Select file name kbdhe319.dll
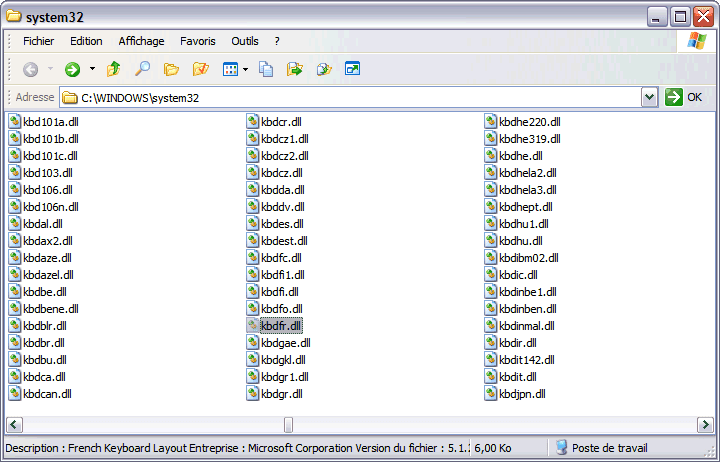 [530, 139]
